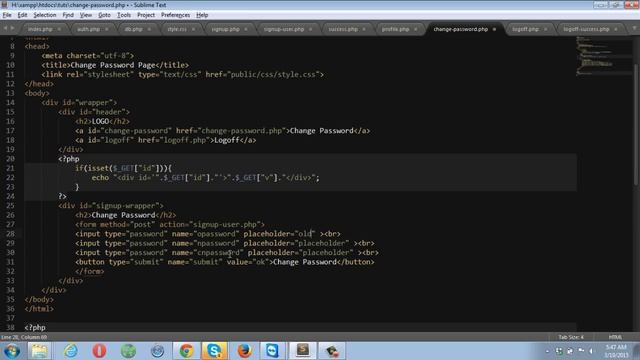
Task: Close the signup-user.php tab
Action: click(310, 29)
